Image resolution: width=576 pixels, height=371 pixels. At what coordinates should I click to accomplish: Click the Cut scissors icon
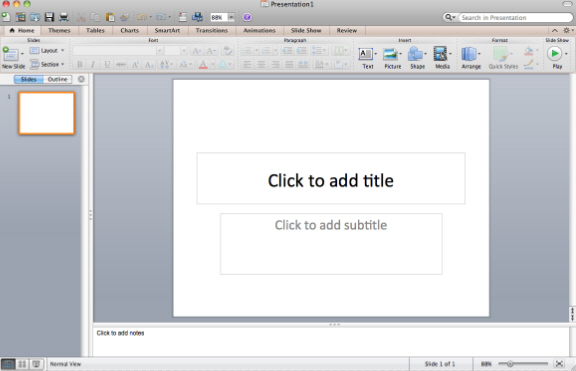click(x=81, y=17)
